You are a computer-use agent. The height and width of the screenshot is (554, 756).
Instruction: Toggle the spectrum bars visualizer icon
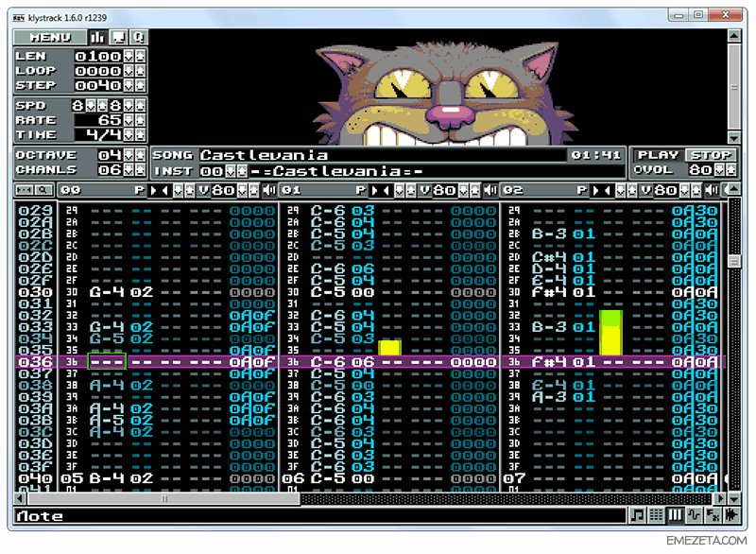[98, 37]
